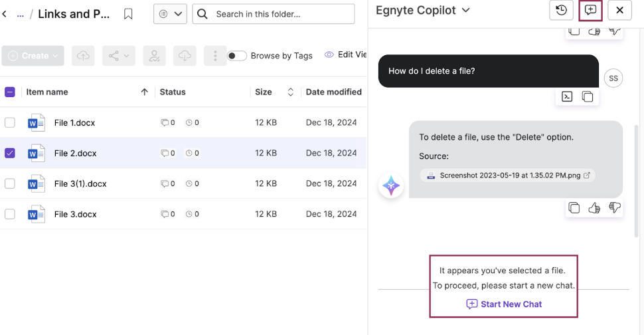This screenshot has width=644, height=335.
Task: Focus the Search in this folder field
Action: pos(274,14)
